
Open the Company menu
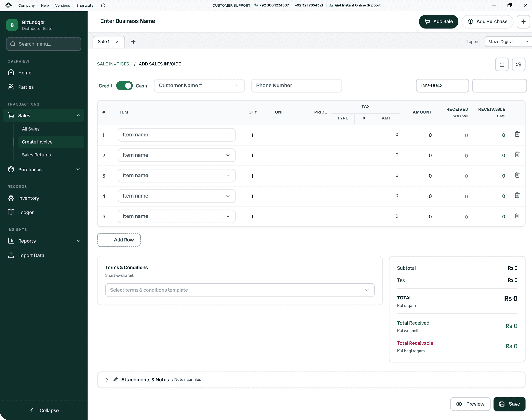tap(26, 5)
